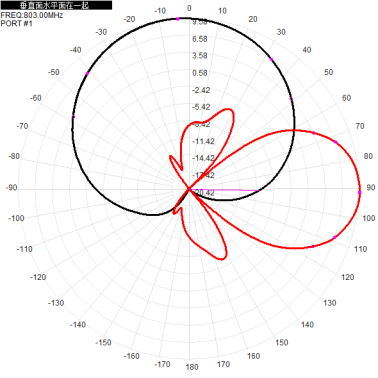Select the positive 20 degree angle label
Image resolution: width=378 pixels, height=378 pixels.
[253, 19]
